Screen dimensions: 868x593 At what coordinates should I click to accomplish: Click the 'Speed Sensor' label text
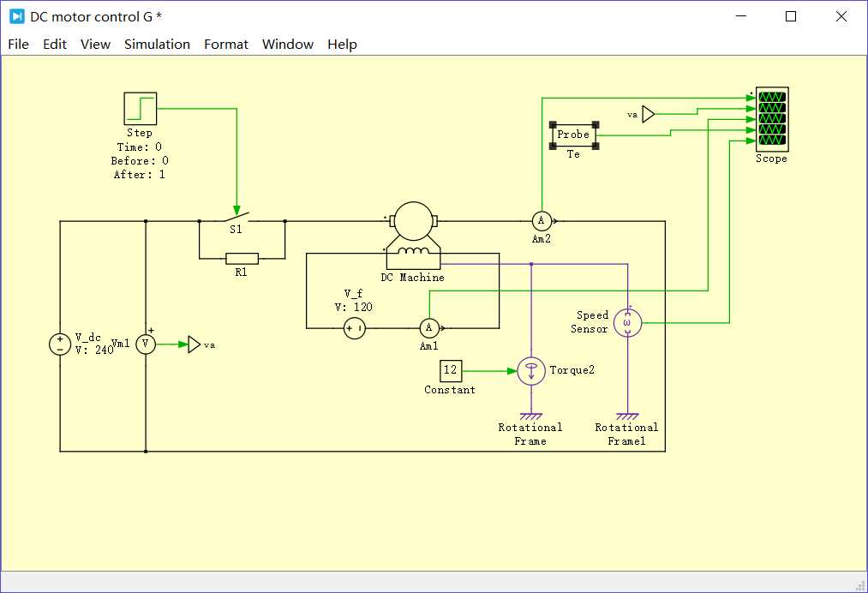(x=590, y=322)
